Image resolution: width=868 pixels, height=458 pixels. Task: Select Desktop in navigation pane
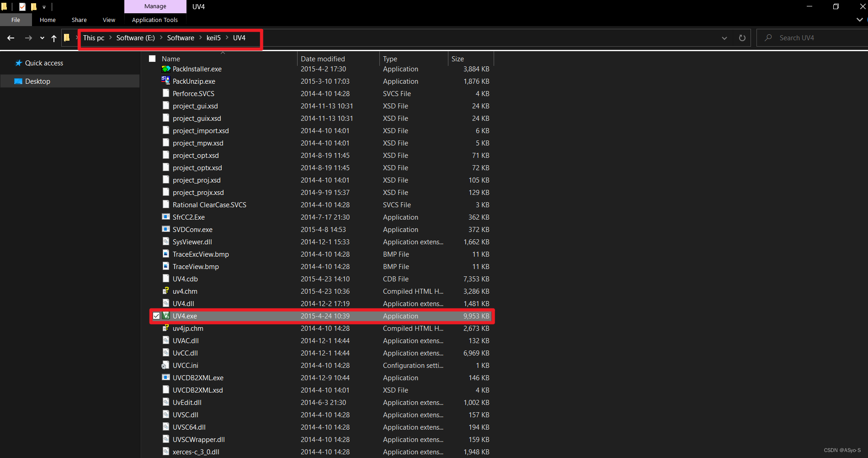pyautogui.click(x=69, y=81)
